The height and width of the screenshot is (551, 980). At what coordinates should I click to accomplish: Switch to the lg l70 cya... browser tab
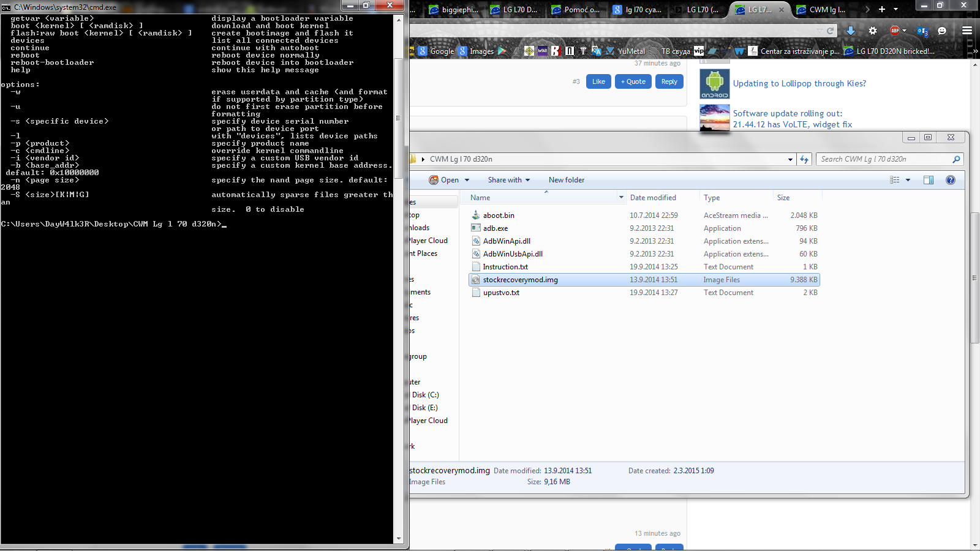click(637, 10)
